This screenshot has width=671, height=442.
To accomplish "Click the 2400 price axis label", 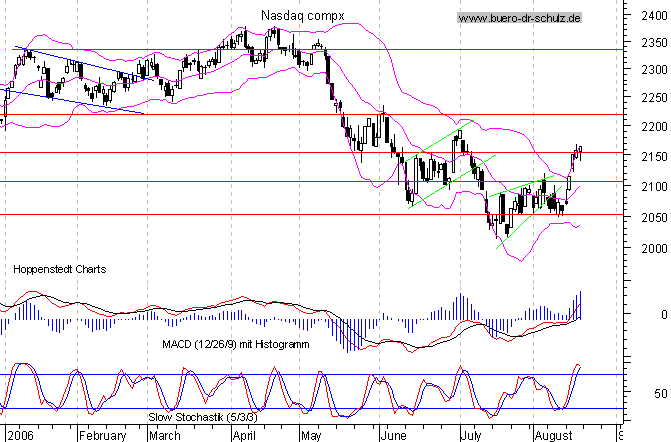I will click(x=654, y=16).
